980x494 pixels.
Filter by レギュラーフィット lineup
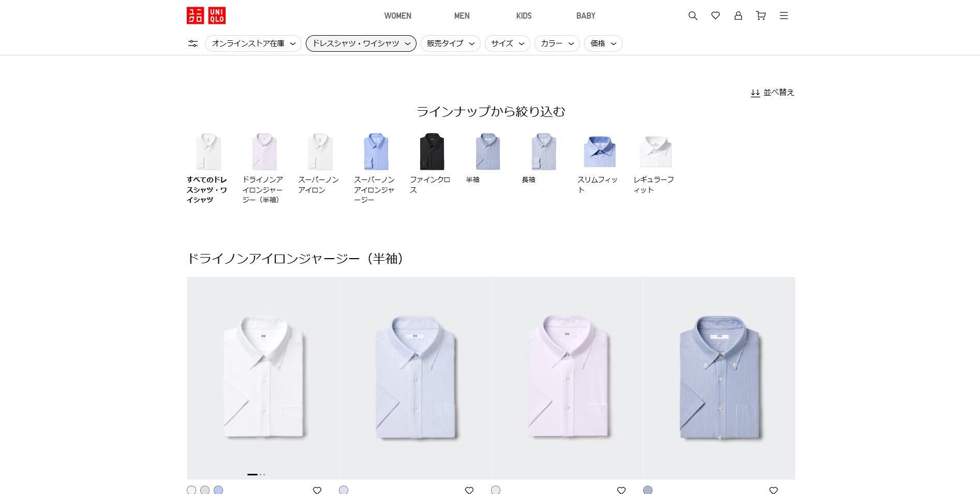pyautogui.click(x=655, y=163)
